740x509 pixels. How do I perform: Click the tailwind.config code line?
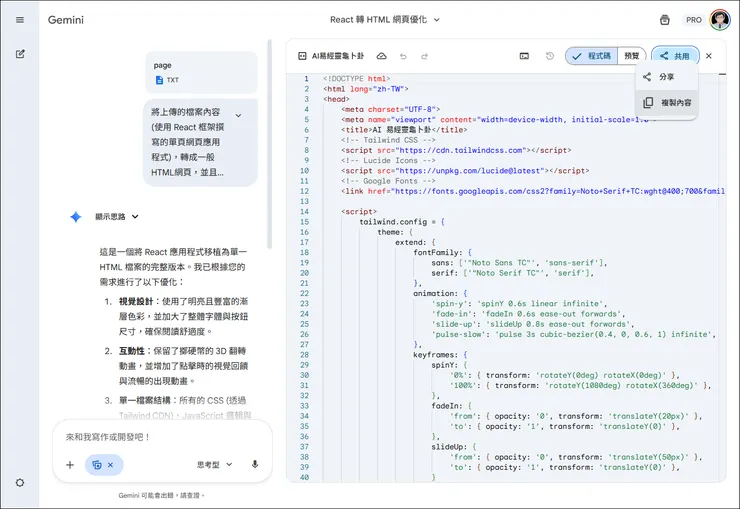coord(402,222)
